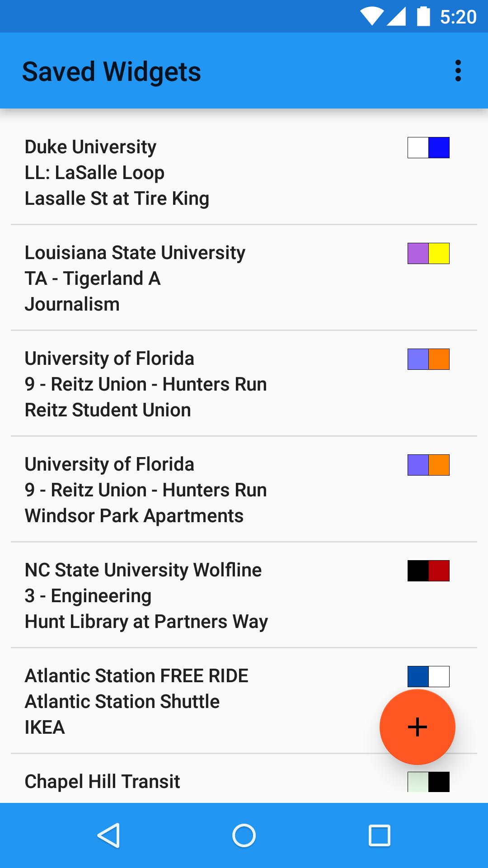488x868 pixels.
Task: Click the NC State black-red color swatch
Action: coord(428,571)
